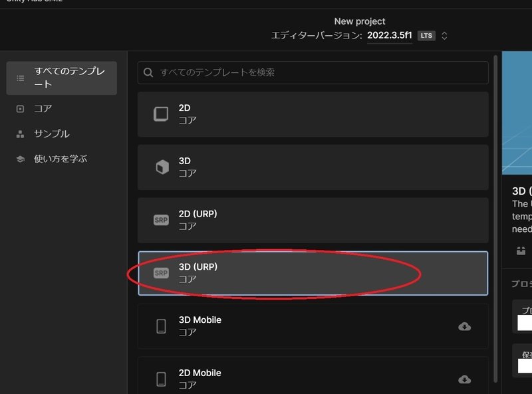Click the list icon beside すべてのテンプレート
Screen dimensions: 532x394
(21, 78)
